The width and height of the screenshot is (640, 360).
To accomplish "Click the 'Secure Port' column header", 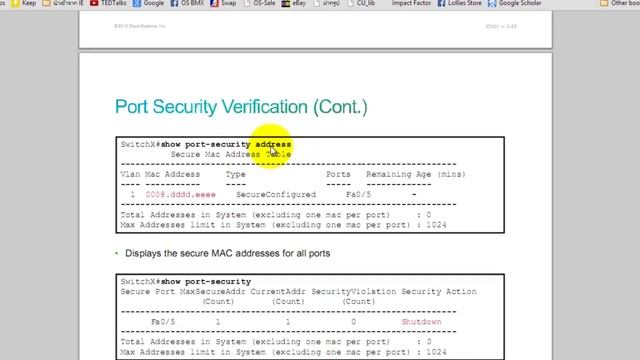I will [x=148, y=292].
